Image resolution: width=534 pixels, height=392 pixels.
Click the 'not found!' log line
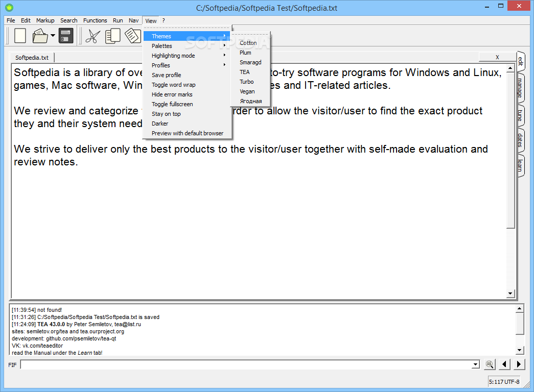[37, 310]
